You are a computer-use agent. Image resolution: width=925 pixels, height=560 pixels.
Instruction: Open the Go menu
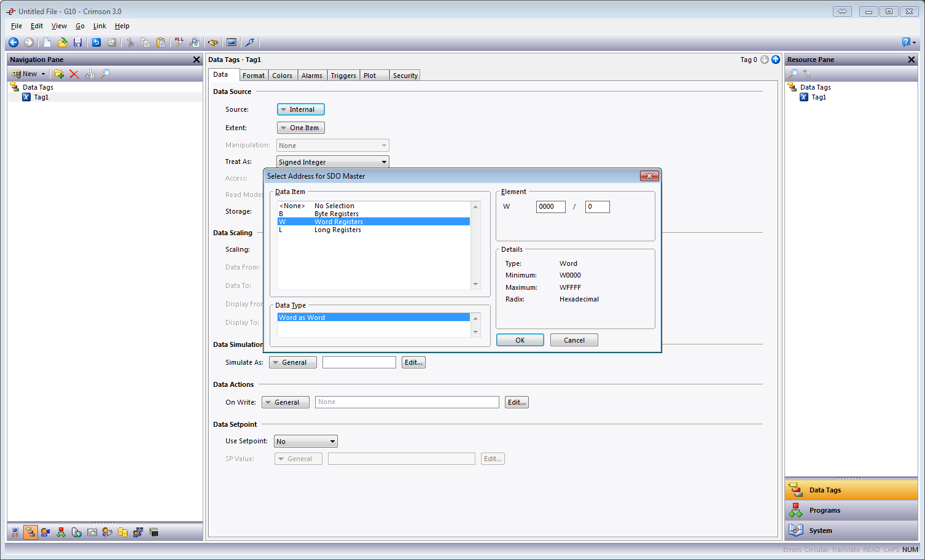click(80, 26)
